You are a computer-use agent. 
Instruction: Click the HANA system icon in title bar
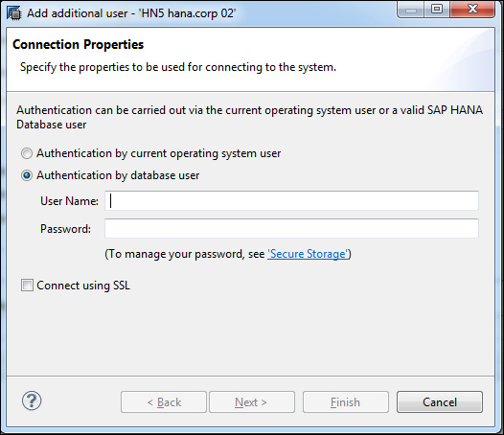(x=14, y=13)
